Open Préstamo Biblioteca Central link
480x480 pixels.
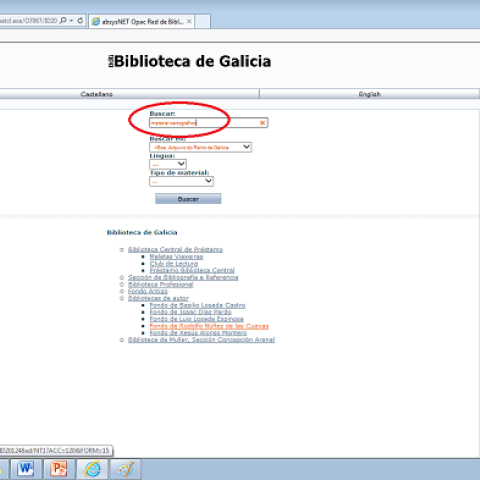click(x=192, y=270)
